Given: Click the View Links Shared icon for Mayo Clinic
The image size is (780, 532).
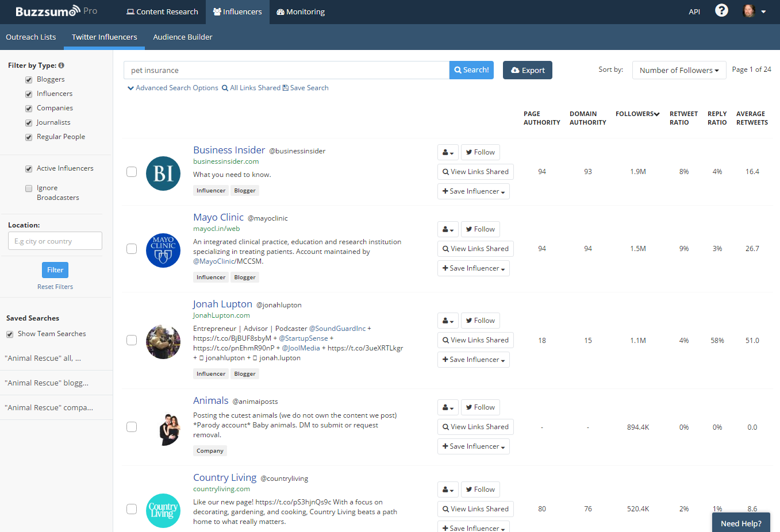Looking at the screenshot, I should (x=445, y=248).
